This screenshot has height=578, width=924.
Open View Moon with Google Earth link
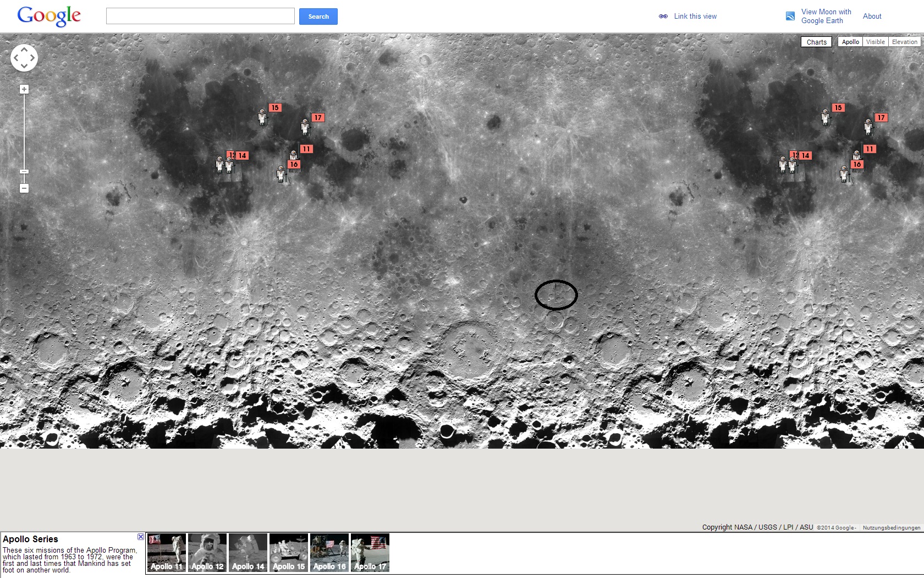pyautogui.click(x=826, y=17)
